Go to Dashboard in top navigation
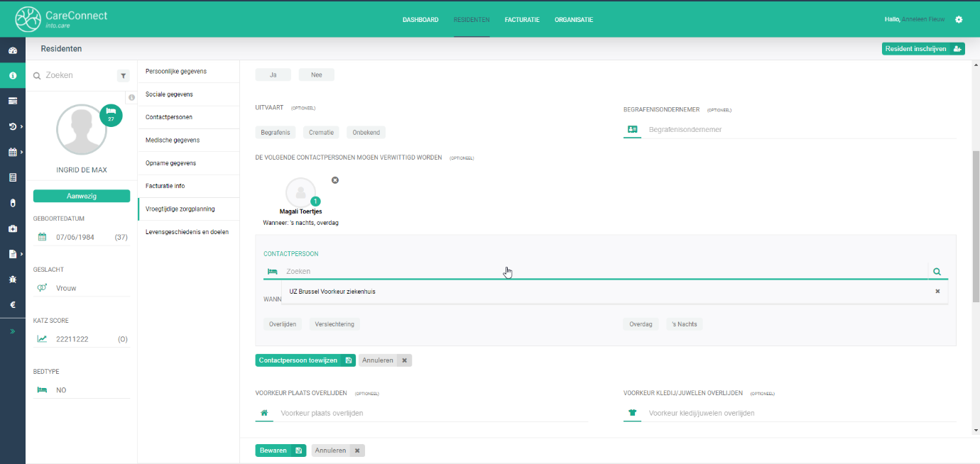The image size is (980, 464). pyautogui.click(x=420, y=20)
